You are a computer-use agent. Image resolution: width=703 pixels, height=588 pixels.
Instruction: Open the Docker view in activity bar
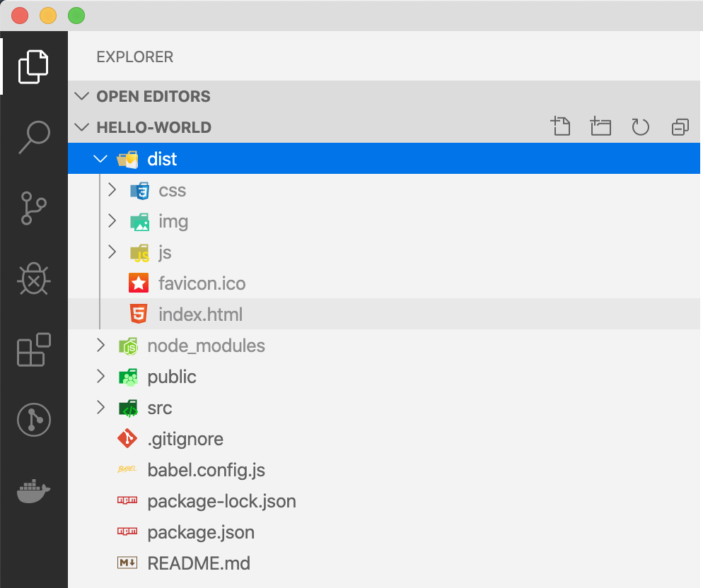tap(34, 491)
